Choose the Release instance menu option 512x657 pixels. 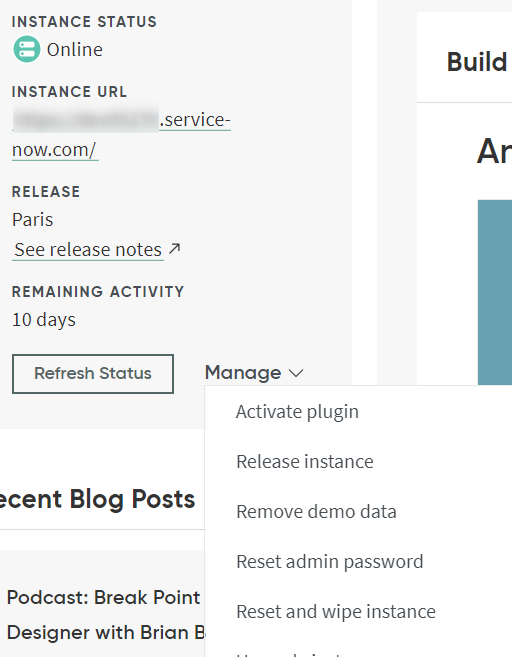coord(305,462)
